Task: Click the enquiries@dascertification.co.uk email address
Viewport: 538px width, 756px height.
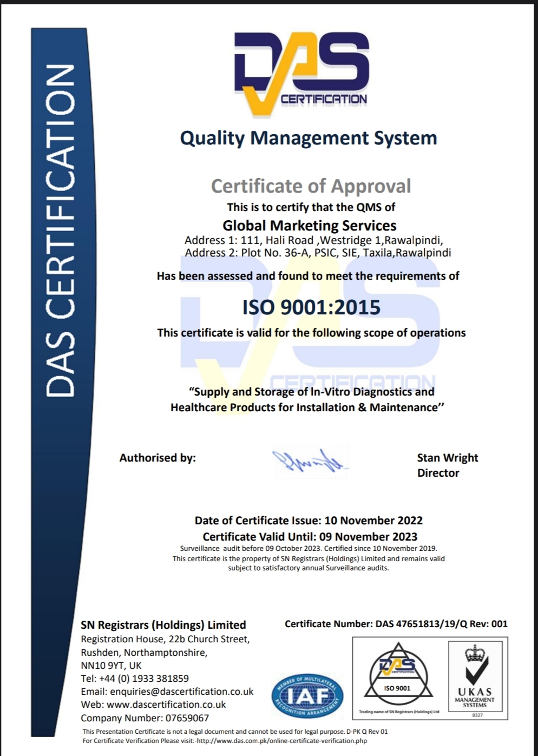Action: click(x=182, y=692)
